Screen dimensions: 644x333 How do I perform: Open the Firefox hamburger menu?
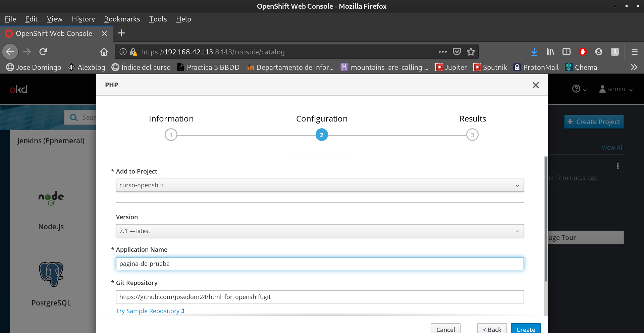tap(634, 52)
